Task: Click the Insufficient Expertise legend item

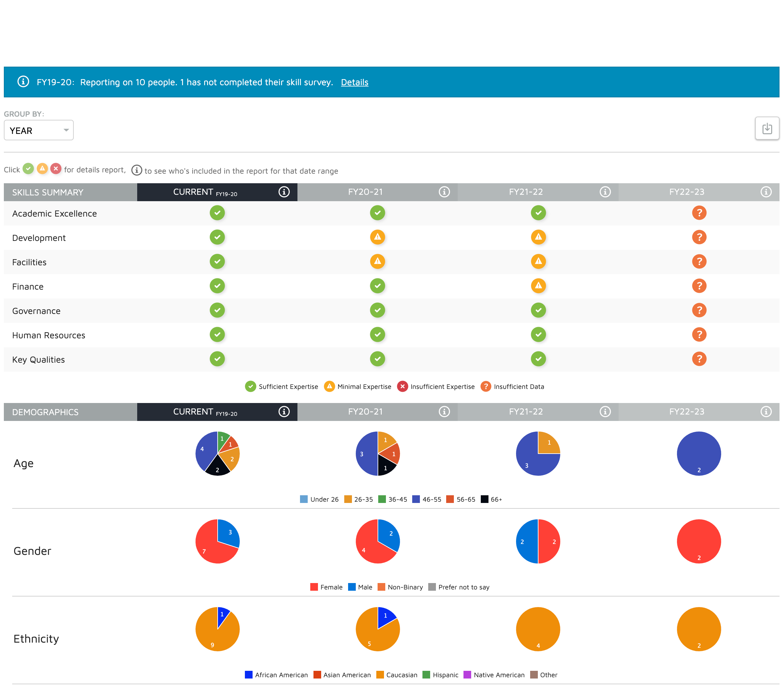Action: coord(436,387)
